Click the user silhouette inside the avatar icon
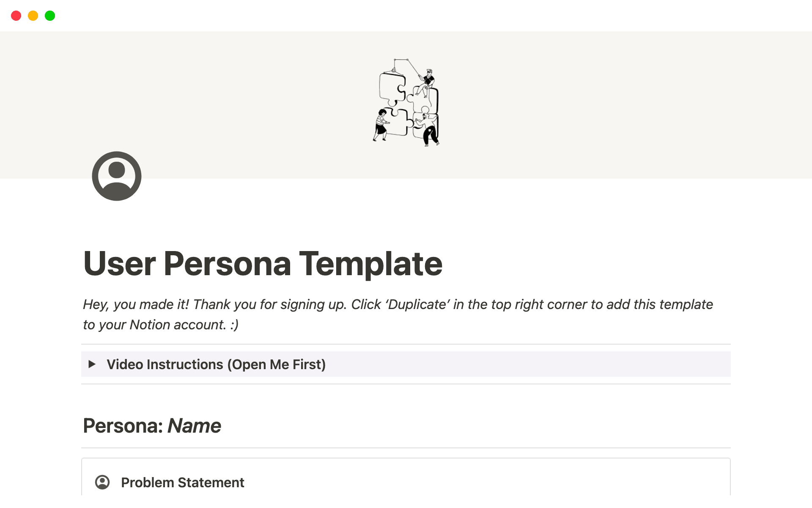The height and width of the screenshot is (508, 812). pos(116,178)
